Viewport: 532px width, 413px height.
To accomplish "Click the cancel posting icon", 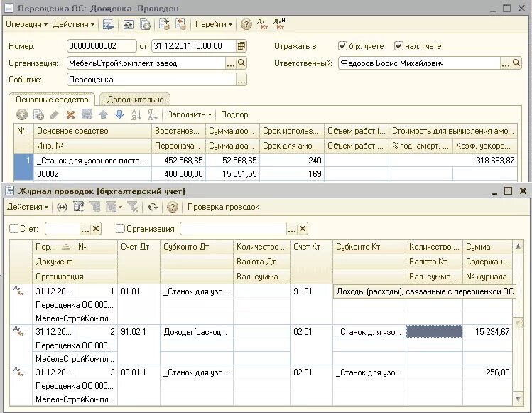I will (180, 24).
